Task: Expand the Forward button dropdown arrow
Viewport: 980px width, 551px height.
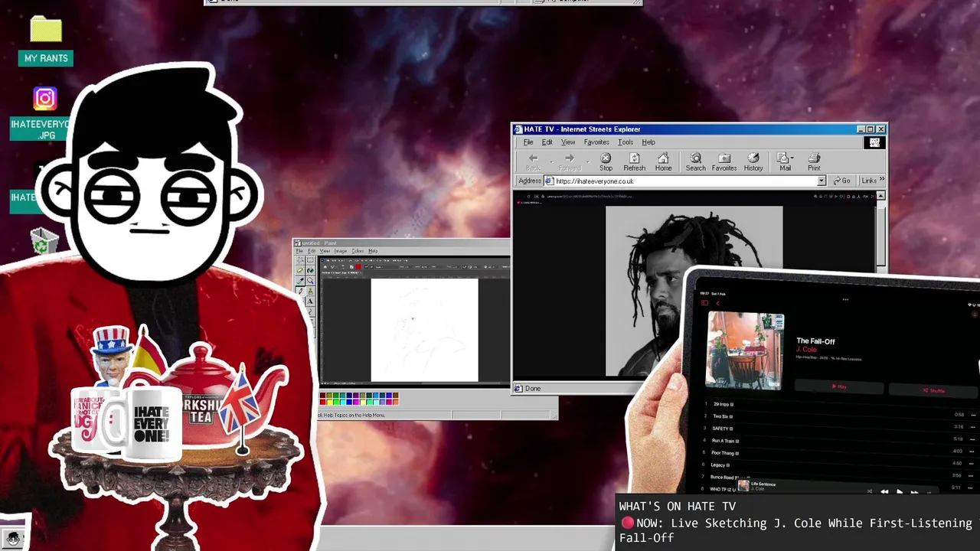Action: (588, 161)
